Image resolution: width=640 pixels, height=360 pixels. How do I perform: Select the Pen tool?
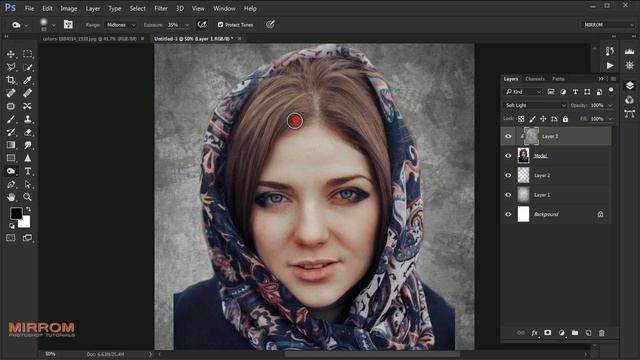11,184
